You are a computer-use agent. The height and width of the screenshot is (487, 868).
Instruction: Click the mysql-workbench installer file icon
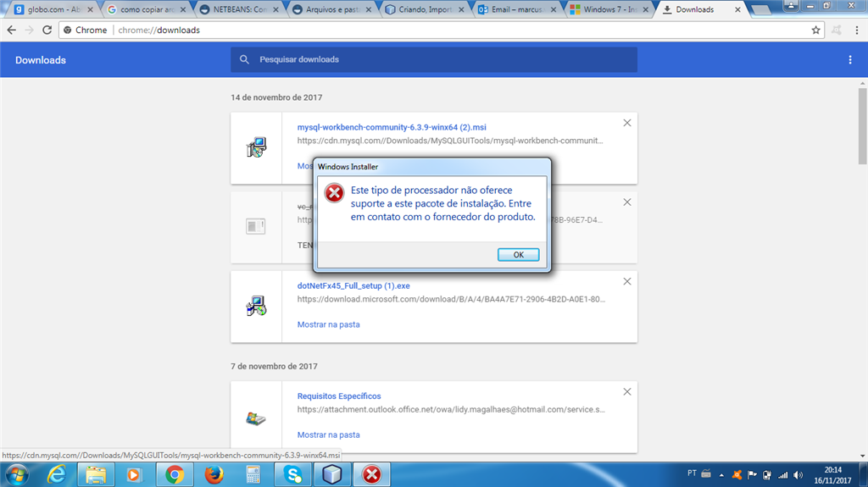(256, 147)
